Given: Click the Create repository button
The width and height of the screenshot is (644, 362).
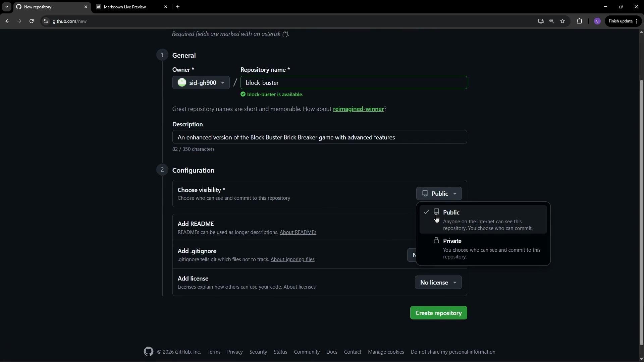Looking at the screenshot, I should 438,313.
